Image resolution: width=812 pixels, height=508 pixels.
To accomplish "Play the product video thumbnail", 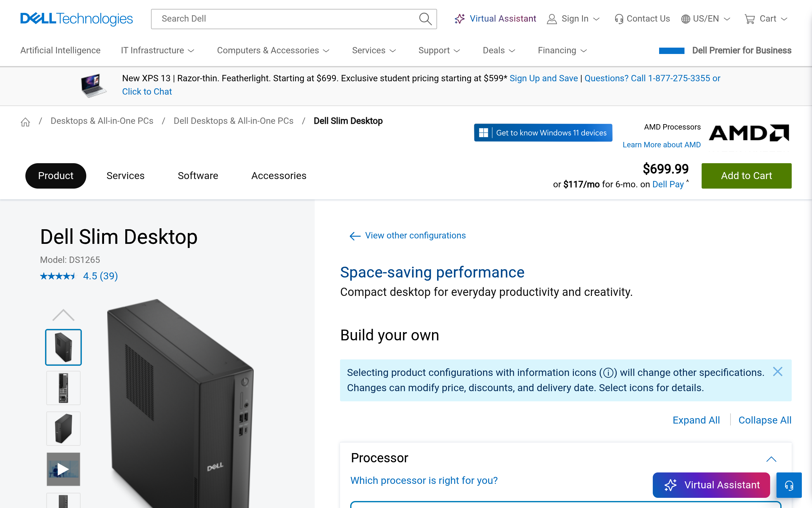I will (63, 469).
